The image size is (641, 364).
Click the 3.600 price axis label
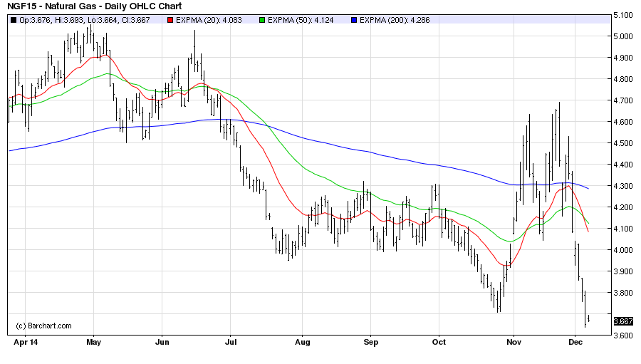[x=623, y=336]
